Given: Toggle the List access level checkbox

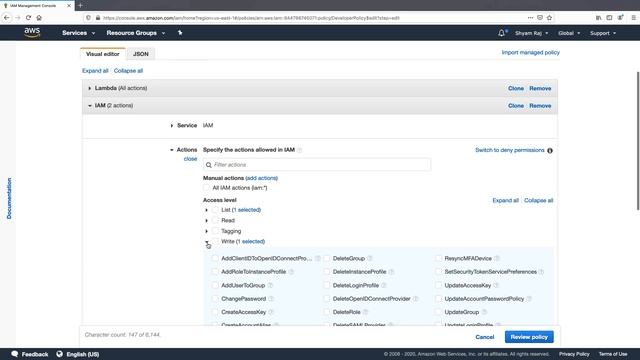Looking at the screenshot, I should (215, 210).
